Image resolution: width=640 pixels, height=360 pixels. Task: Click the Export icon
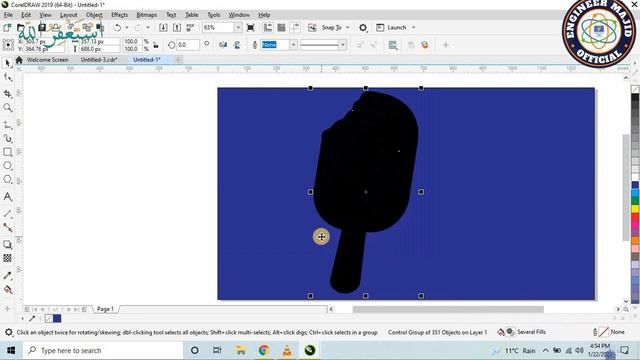177,27
